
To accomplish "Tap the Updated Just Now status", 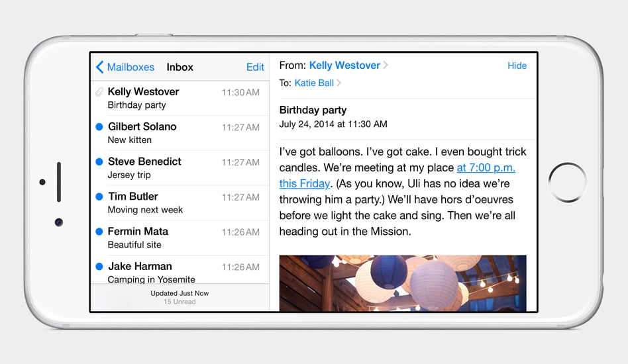I will pos(180,293).
